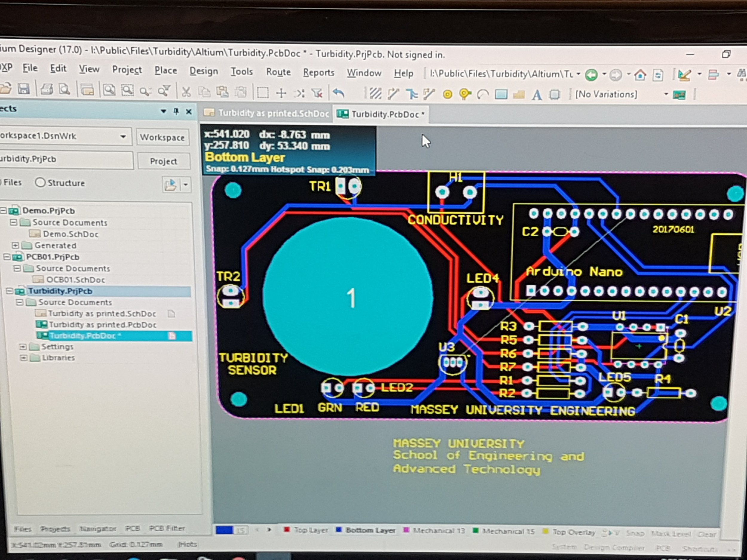Select the Place Polygon Plane tool
Screen dimensions: 747x560
tap(519, 95)
